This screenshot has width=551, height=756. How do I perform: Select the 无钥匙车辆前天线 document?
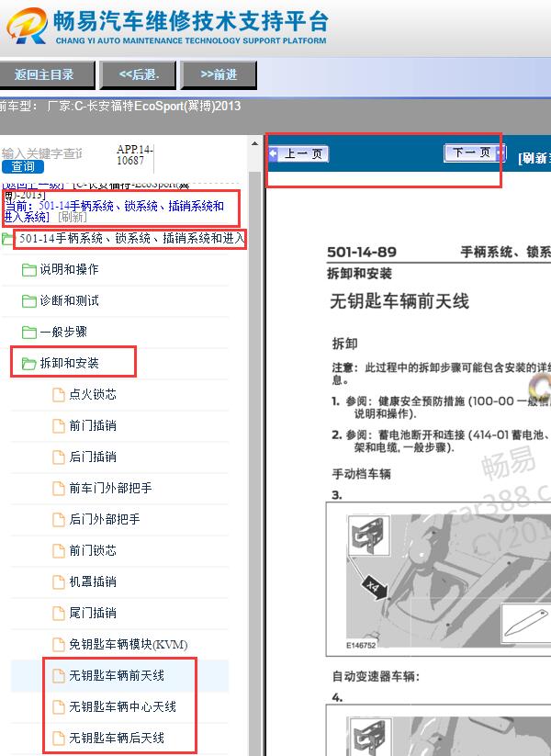point(117,675)
